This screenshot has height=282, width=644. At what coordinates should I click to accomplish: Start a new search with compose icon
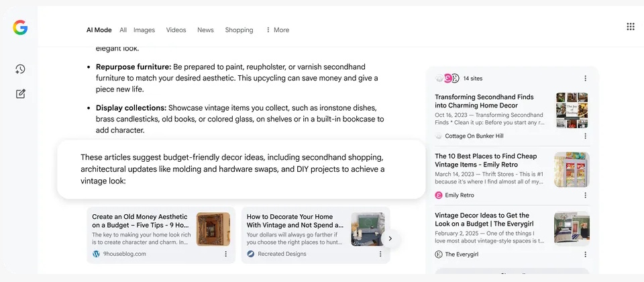[x=20, y=93]
